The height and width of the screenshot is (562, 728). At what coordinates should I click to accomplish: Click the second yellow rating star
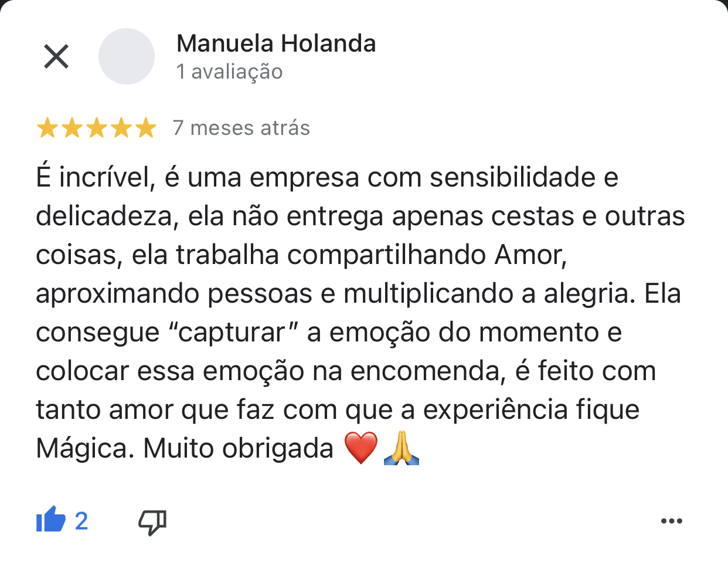72,127
